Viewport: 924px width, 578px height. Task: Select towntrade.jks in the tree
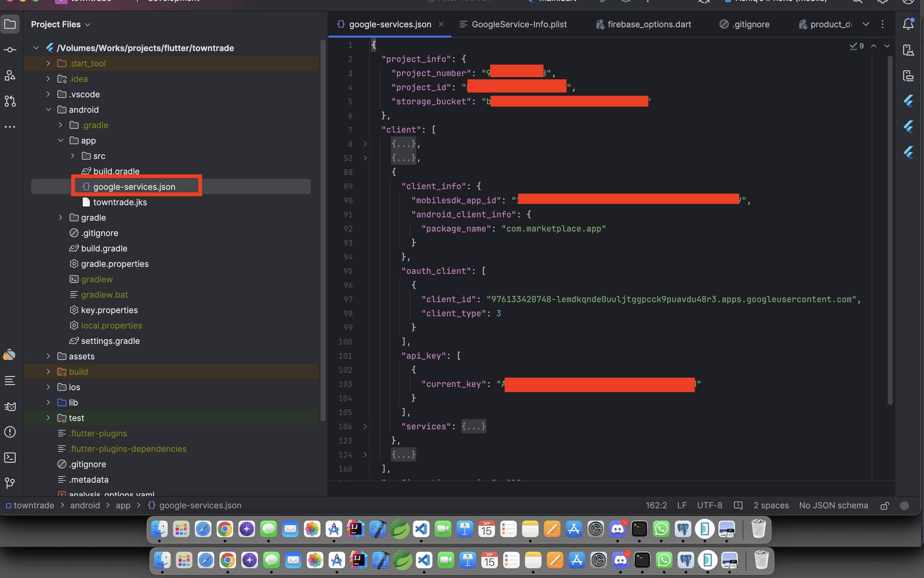coord(120,202)
